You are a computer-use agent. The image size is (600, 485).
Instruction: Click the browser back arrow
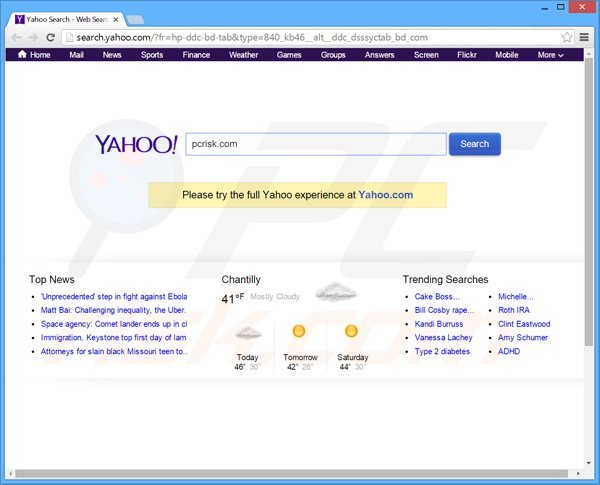click(16, 38)
